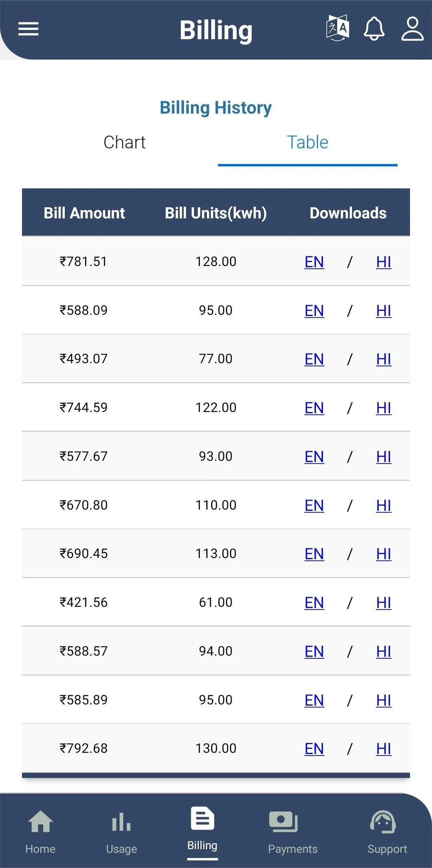Open the hamburger menu

(x=28, y=29)
